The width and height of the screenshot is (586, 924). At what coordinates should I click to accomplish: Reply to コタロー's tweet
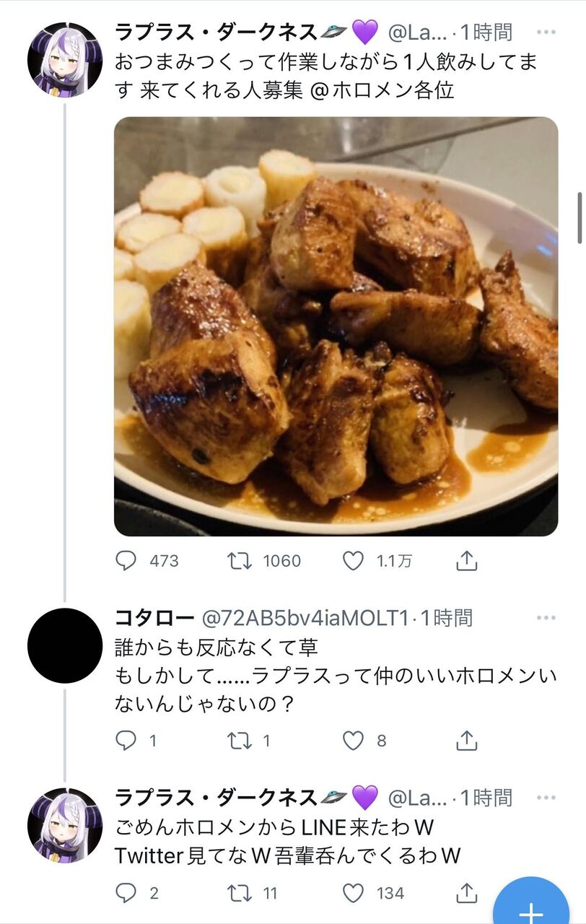pyautogui.click(x=126, y=740)
